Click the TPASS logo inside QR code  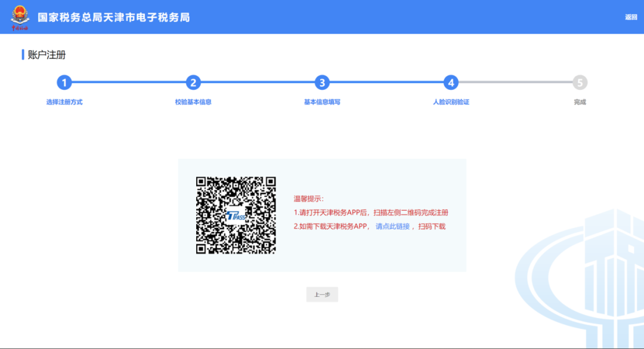point(236,216)
